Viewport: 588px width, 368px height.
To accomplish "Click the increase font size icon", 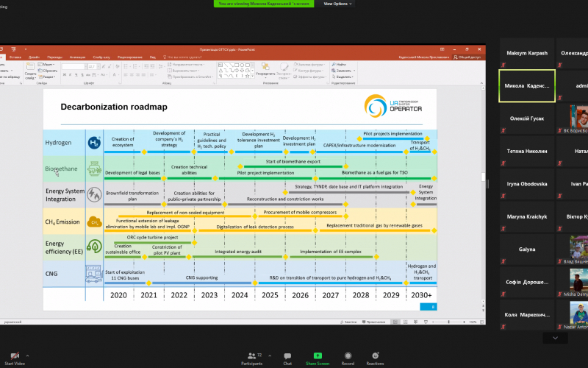I will coord(104,67).
